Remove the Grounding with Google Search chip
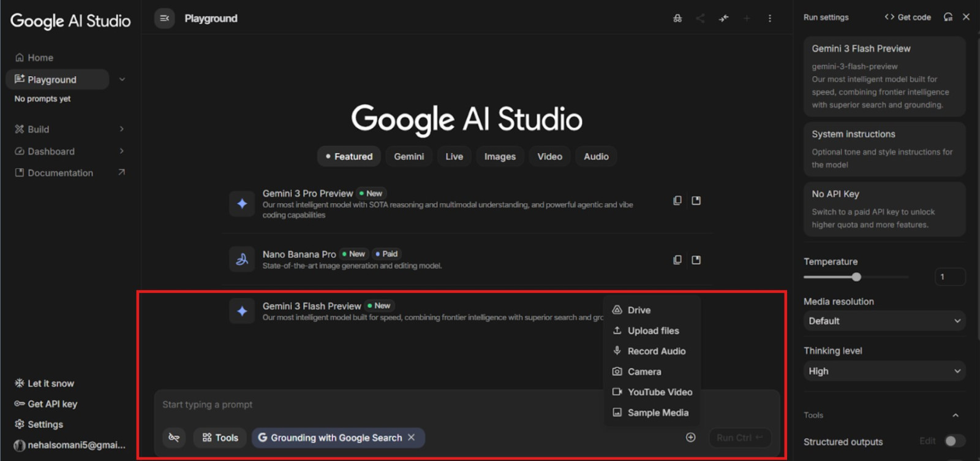The image size is (980, 461). click(x=412, y=437)
